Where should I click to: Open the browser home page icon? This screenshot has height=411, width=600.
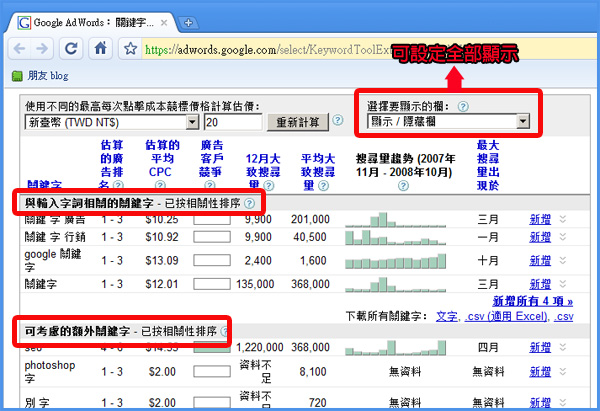pyautogui.click(x=101, y=48)
